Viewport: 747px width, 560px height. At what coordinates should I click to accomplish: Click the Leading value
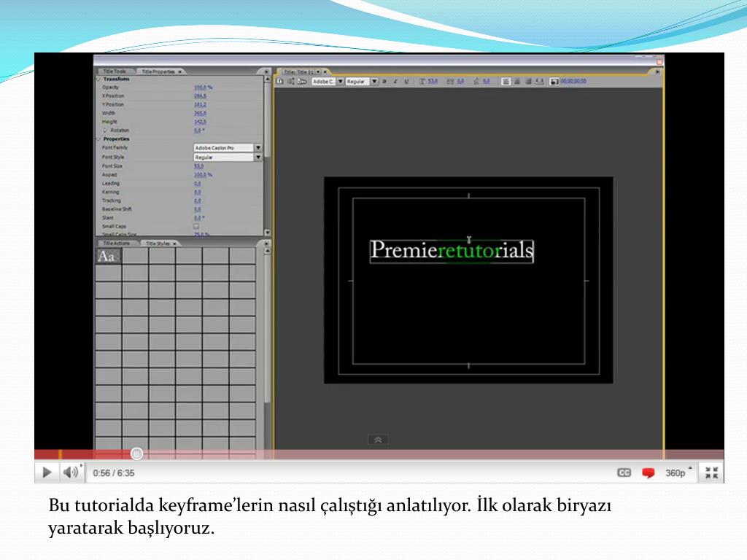tap(197, 183)
